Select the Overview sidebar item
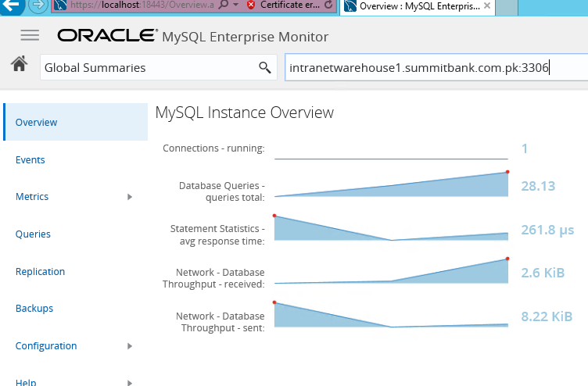The image size is (588, 386). [x=76, y=122]
